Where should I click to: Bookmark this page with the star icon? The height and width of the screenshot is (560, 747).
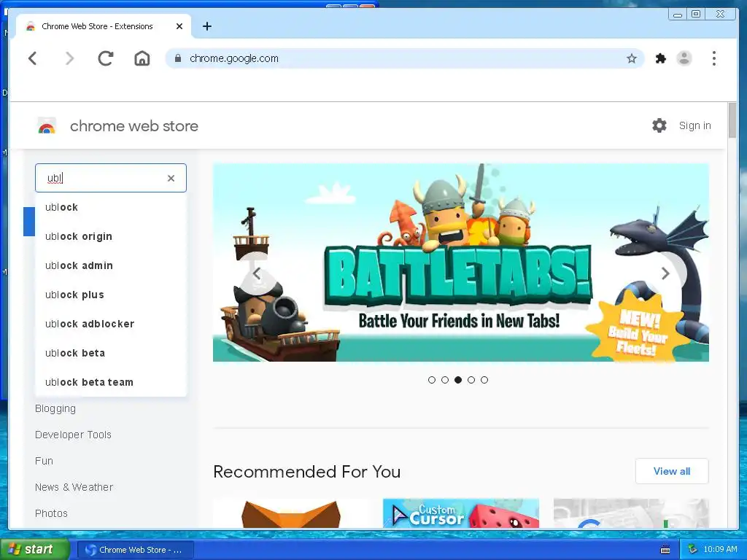(631, 58)
